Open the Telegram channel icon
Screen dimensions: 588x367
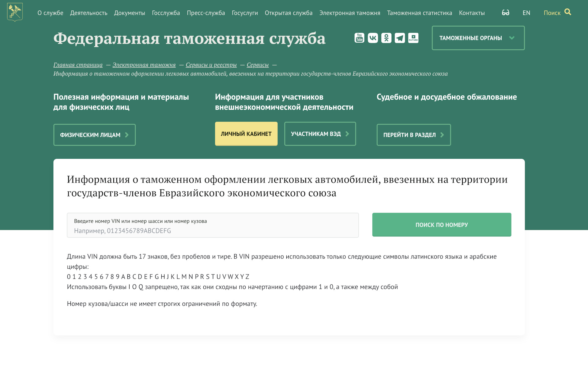pyautogui.click(x=400, y=38)
